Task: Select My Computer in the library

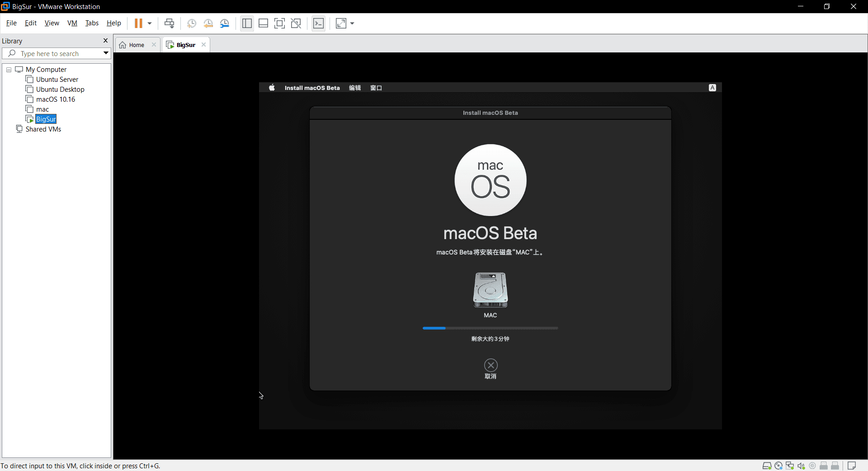Action: coord(46,70)
